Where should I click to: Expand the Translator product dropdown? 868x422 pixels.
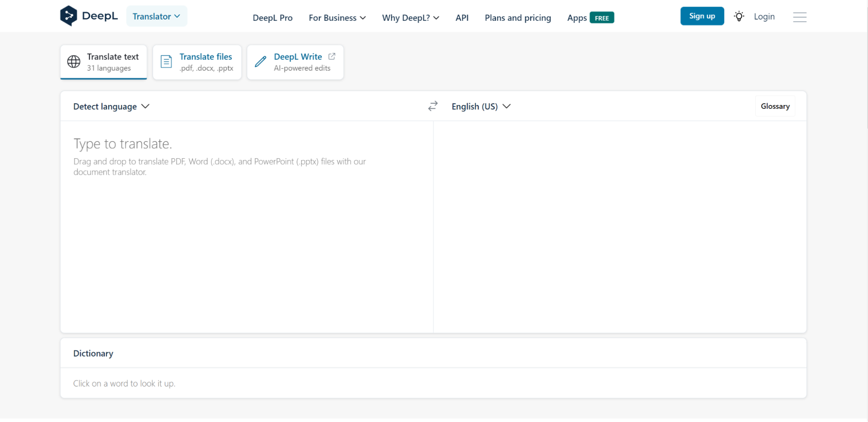[x=156, y=16]
